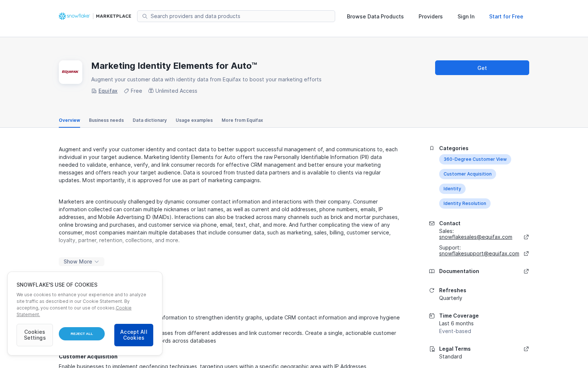The width and height of the screenshot is (588, 368).
Task: Open Documentation external link icon
Action: click(x=526, y=271)
